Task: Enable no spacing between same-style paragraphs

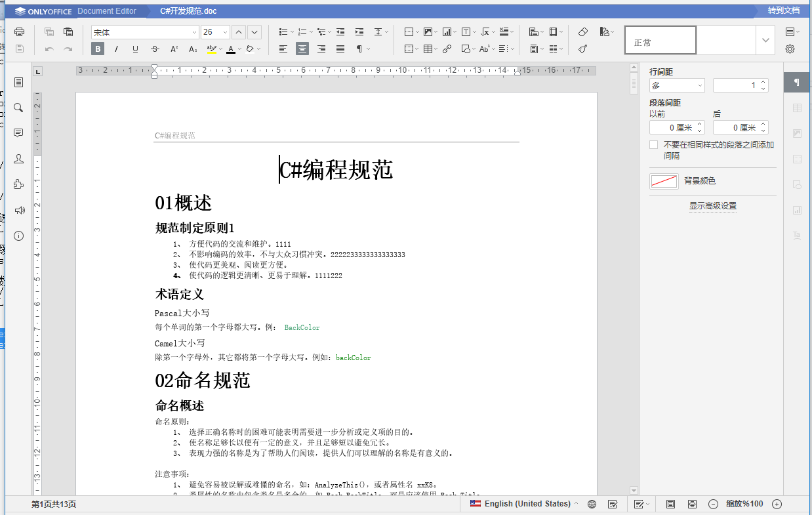Action: pyautogui.click(x=653, y=145)
